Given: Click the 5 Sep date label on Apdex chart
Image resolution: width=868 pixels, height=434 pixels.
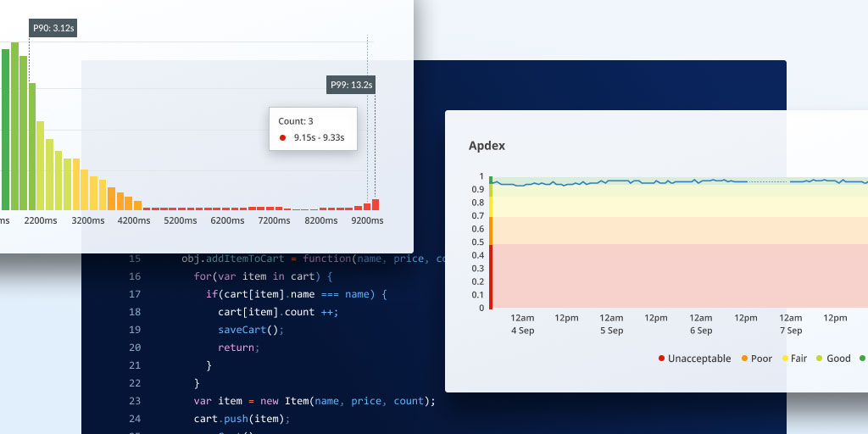Looking at the screenshot, I should pyautogui.click(x=611, y=331).
